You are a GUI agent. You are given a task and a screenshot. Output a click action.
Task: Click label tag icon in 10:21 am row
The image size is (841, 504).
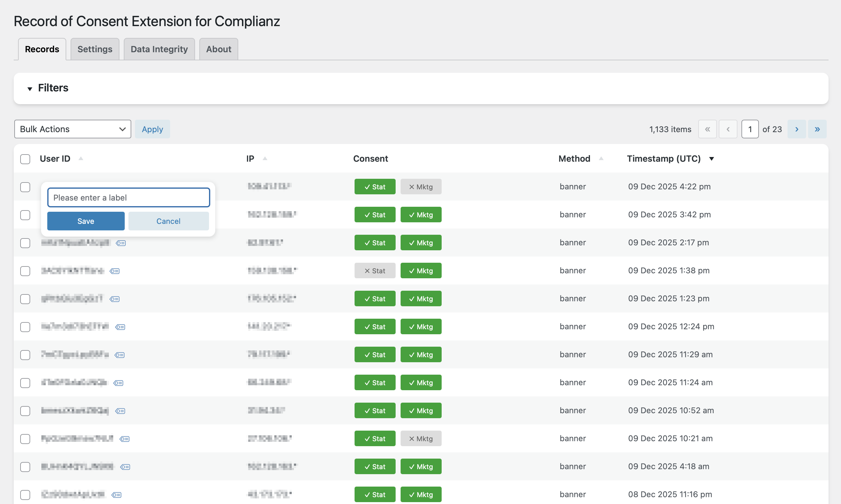coord(125,439)
